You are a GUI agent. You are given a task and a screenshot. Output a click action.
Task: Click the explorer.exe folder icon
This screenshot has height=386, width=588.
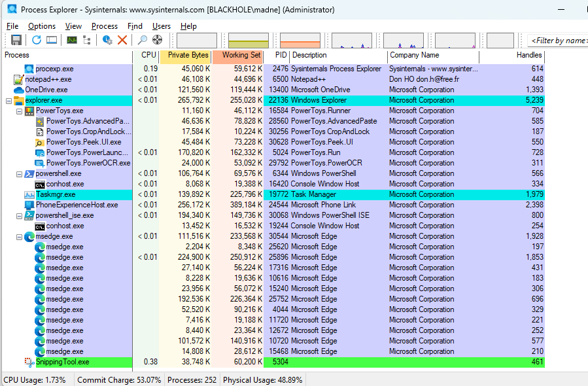(19, 101)
